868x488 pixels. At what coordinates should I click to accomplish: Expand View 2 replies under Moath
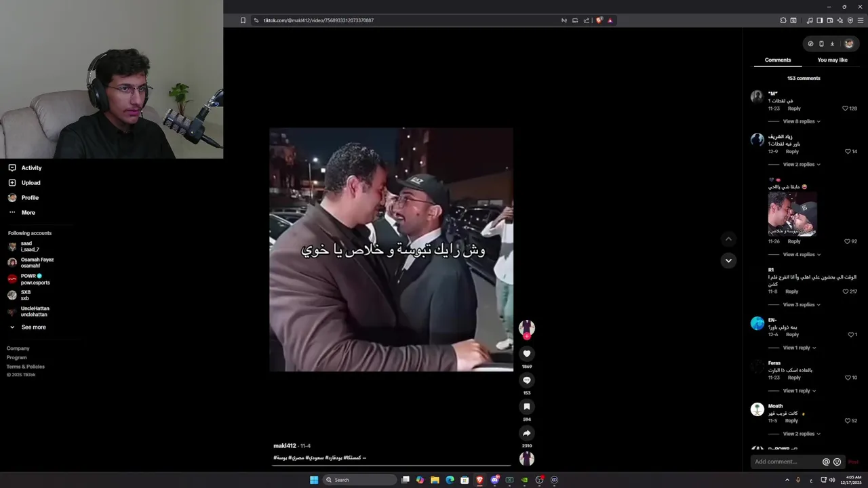coord(802,434)
